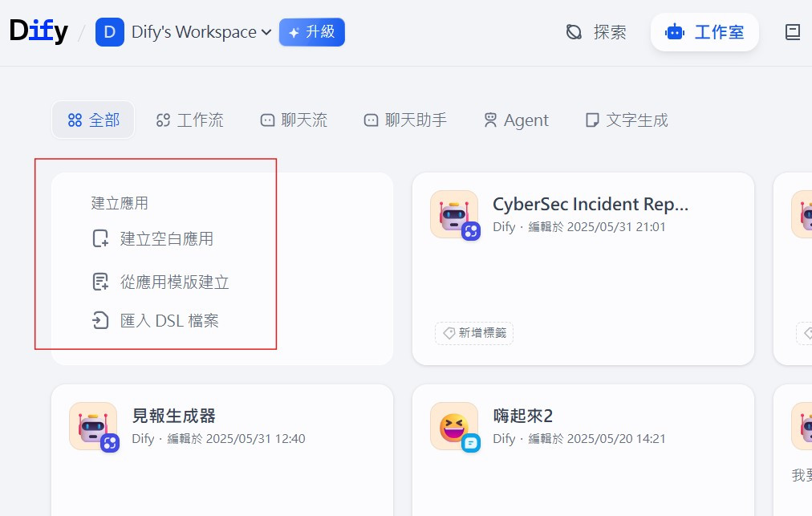The width and height of the screenshot is (812, 516).
Task: Filter apps by Agent
Action: (x=516, y=120)
